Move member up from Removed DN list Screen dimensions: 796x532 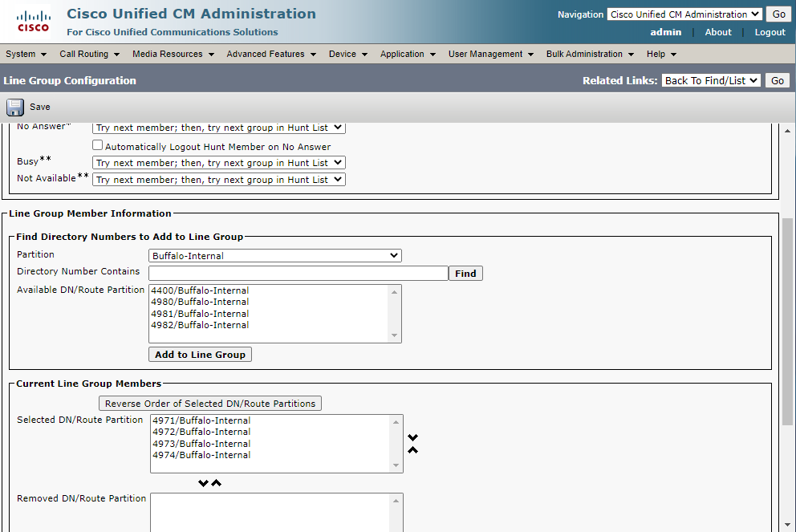(217, 483)
